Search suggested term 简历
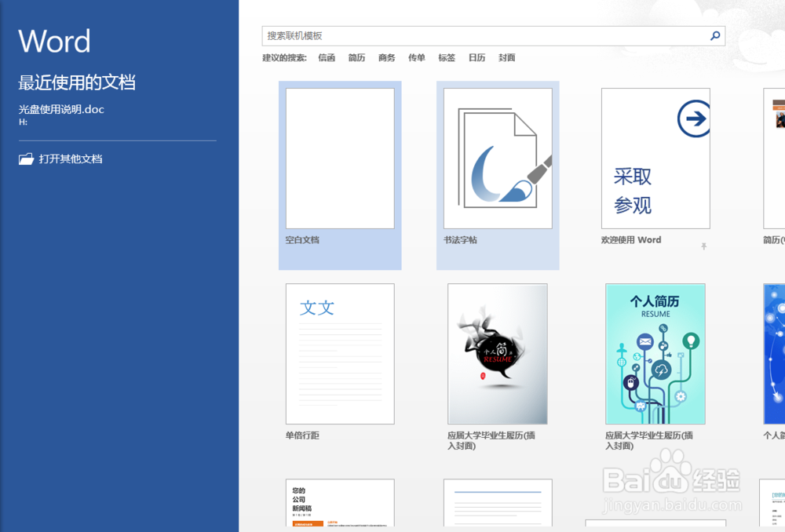 coord(356,57)
